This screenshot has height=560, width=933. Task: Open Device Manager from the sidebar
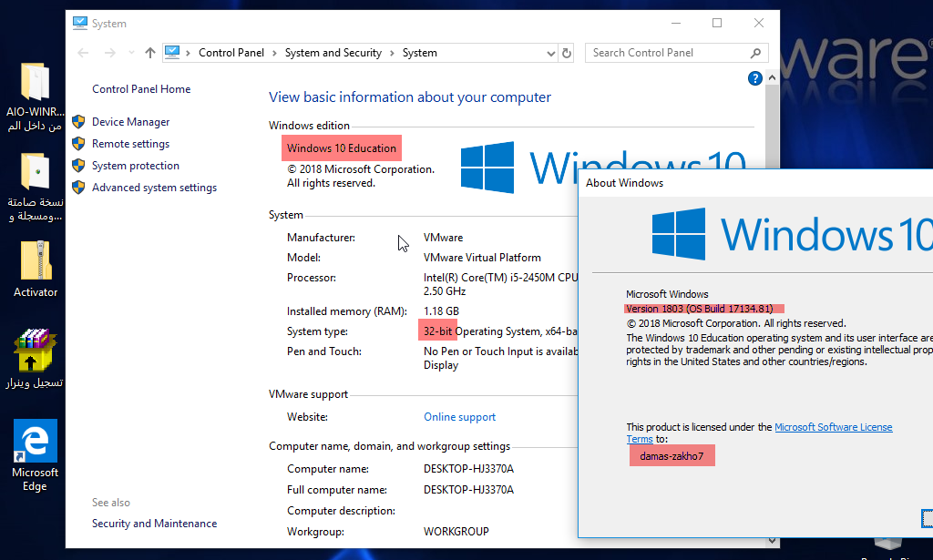click(130, 122)
